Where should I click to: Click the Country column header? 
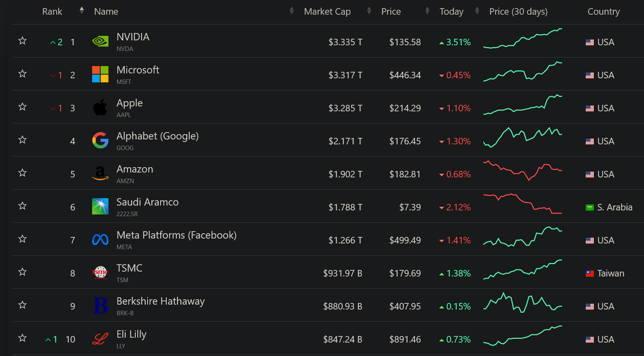coord(604,11)
